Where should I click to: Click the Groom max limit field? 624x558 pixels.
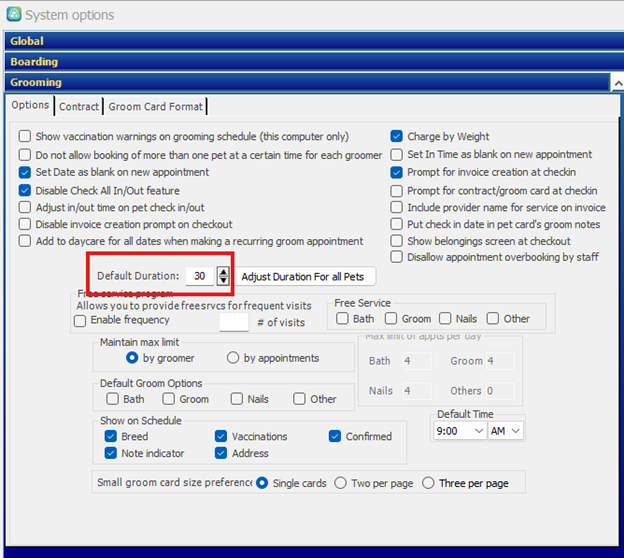[x=500, y=361]
